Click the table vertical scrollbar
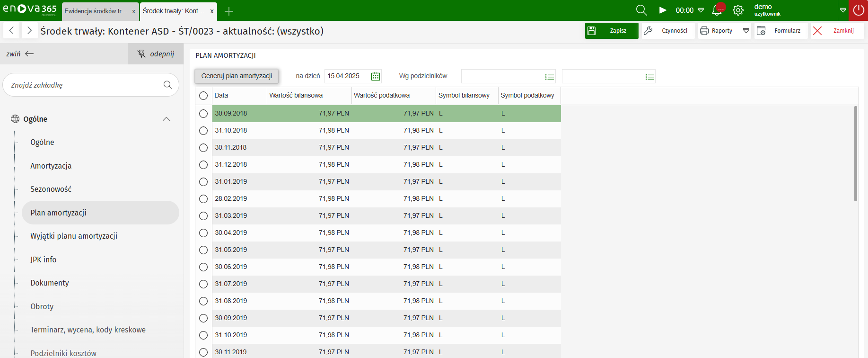 (855, 154)
